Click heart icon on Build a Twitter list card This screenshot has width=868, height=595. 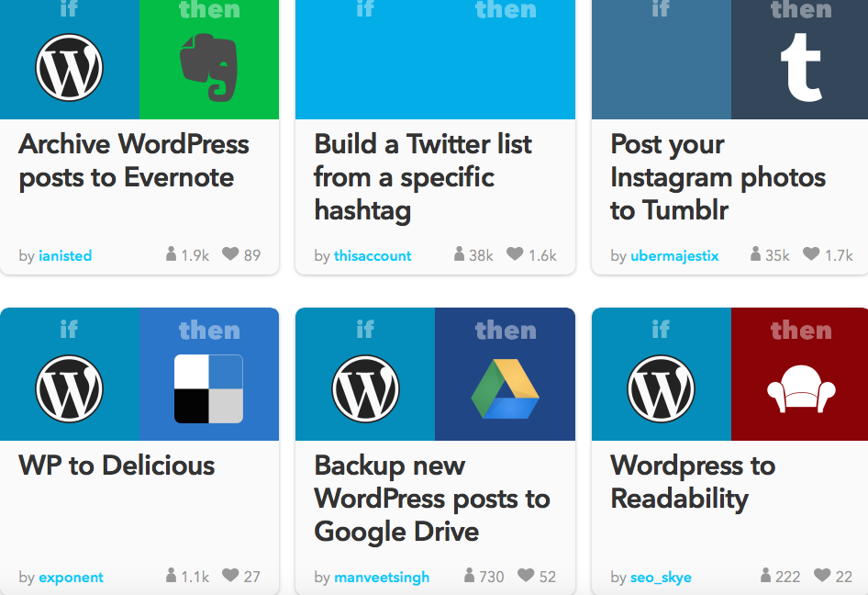[x=515, y=253]
